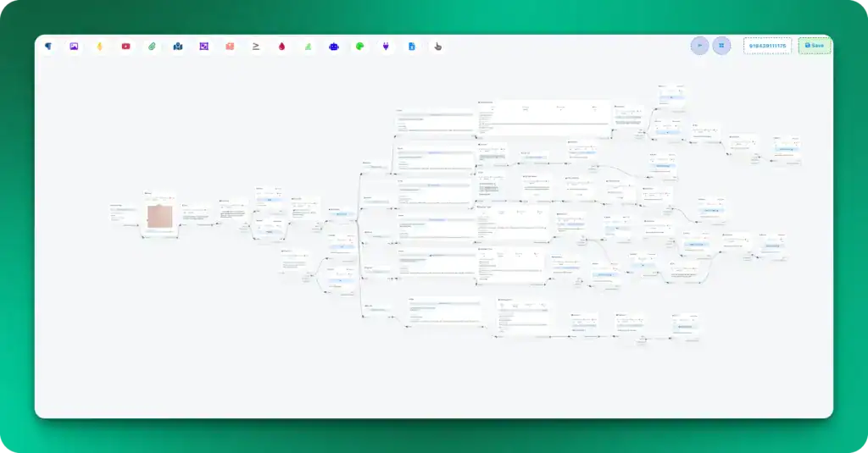
Task: Click the round grid layout button
Action: [721, 46]
